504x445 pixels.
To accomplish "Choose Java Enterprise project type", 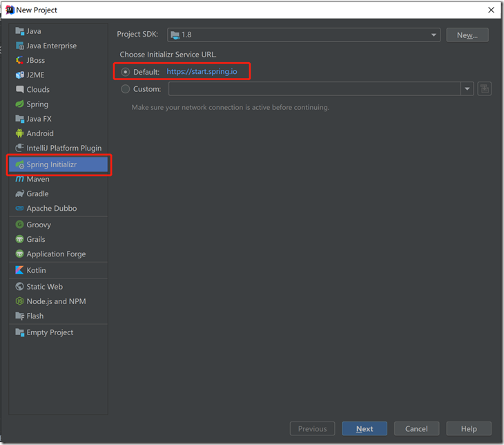I will point(51,46).
